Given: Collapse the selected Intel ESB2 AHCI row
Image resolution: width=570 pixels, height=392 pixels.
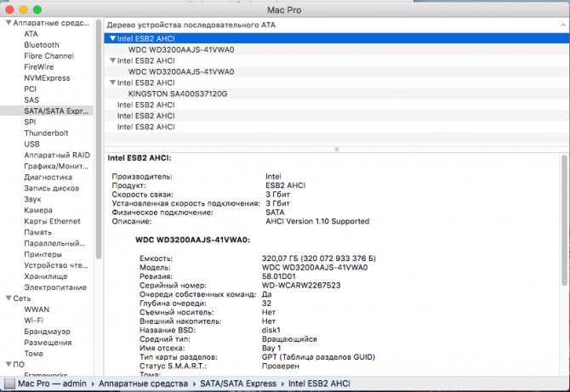Looking at the screenshot, I should click(x=112, y=38).
